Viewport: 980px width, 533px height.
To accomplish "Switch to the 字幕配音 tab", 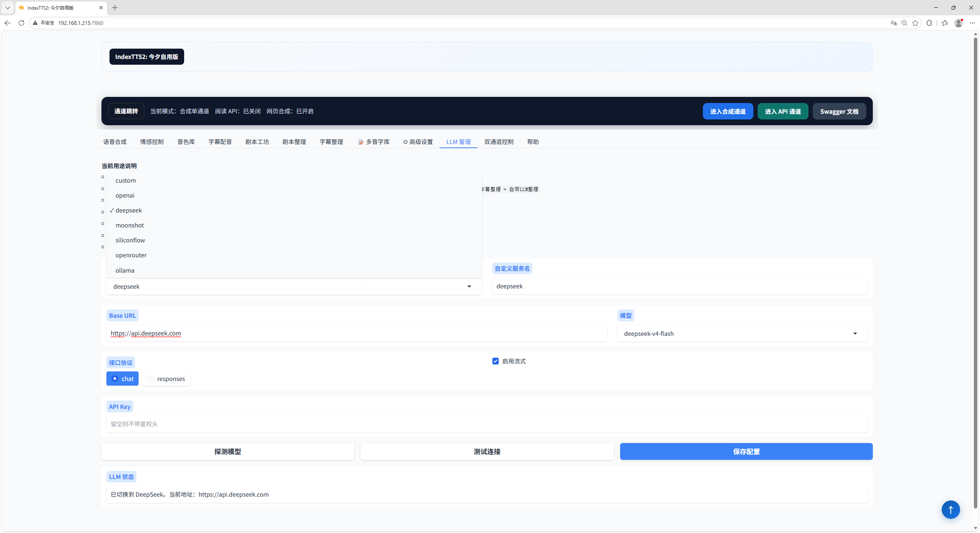I will (220, 142).
